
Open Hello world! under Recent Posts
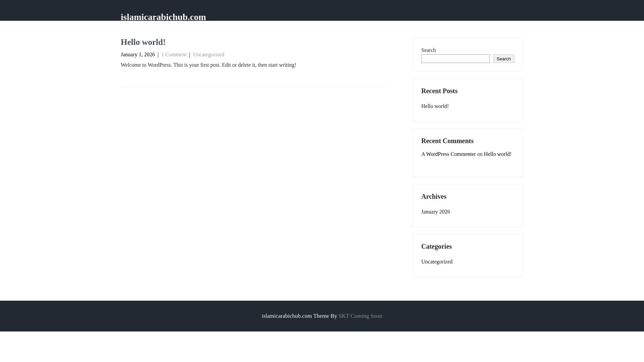435,106
